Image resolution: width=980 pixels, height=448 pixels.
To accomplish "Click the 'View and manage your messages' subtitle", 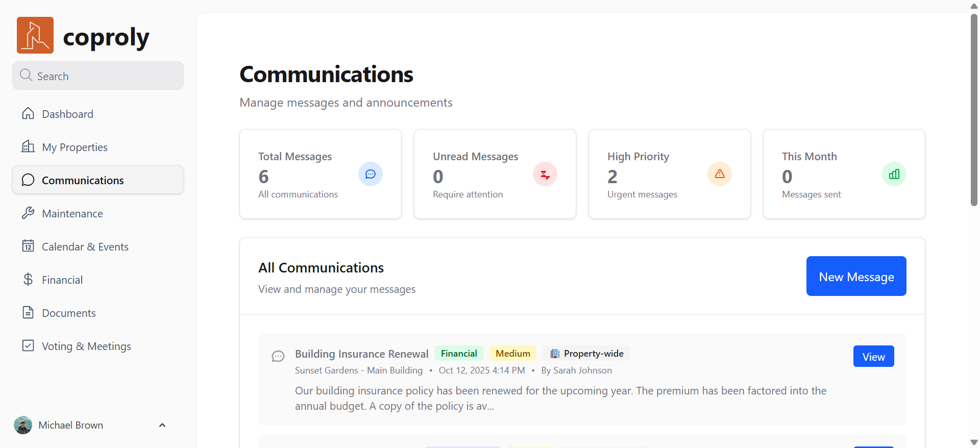I will pos(337,289).
